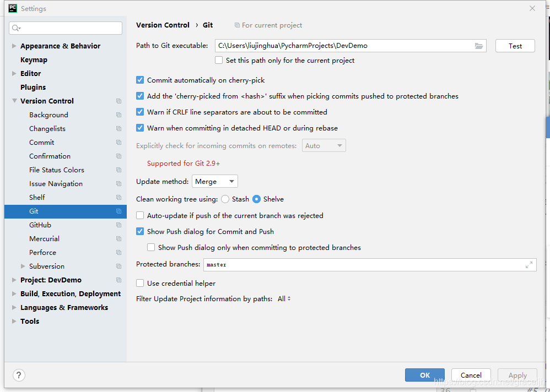
Task: Close the Settings dialog
Action: (532, 8)
